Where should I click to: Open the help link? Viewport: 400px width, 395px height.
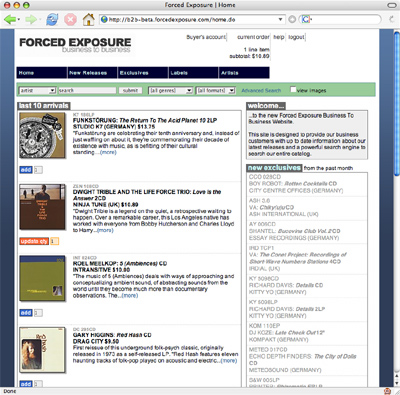(279, 37)
